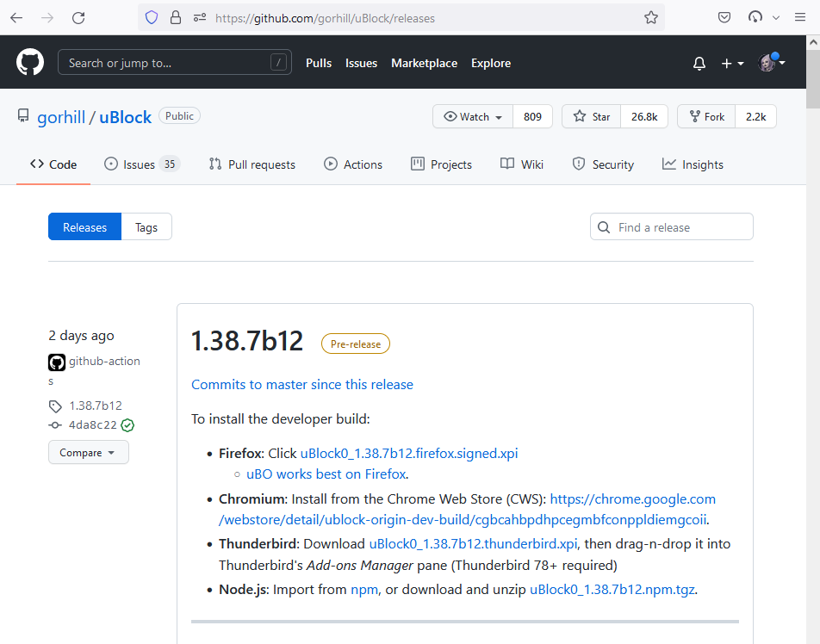Screen dimensions: 820x644
Task: Switch to the Pull requests tab
Action: [252, 164]
